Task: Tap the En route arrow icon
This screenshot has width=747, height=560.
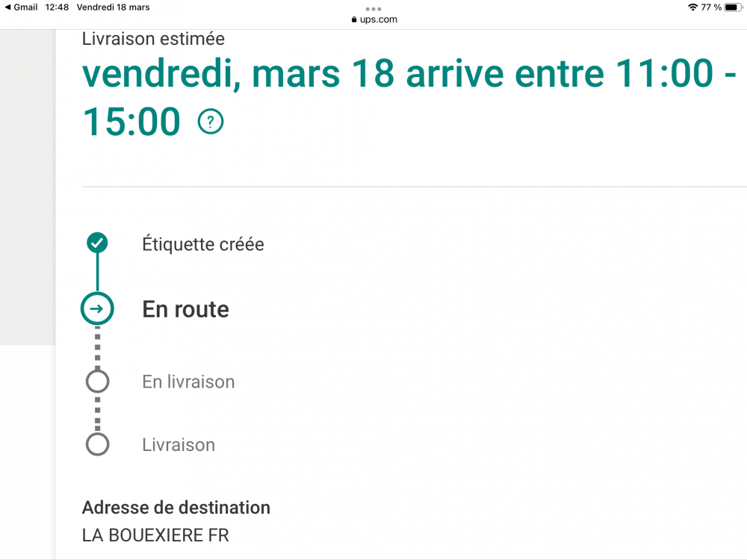Action: (97, 308)
